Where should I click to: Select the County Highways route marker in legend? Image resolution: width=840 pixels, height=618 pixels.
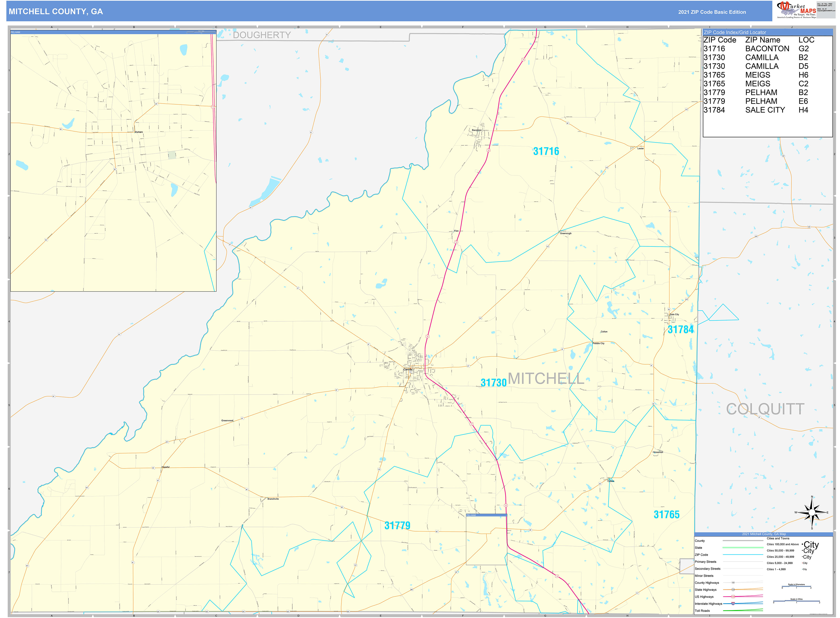734,582
